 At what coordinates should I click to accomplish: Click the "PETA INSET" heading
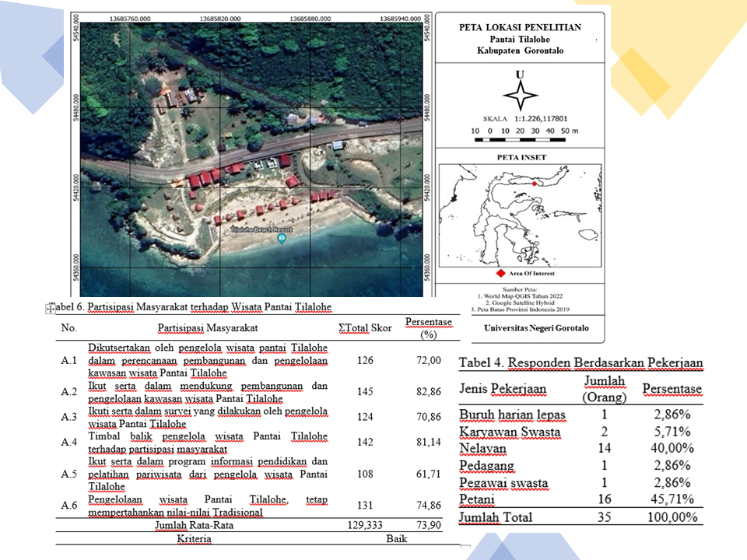click(x=521, y=157)
